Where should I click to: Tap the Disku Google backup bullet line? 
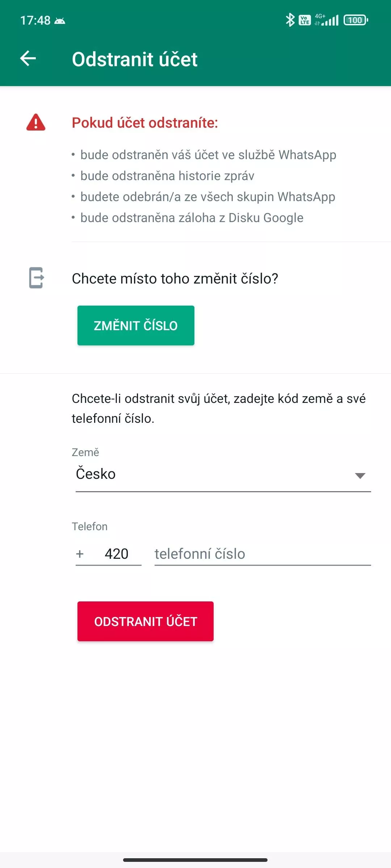tap(188, 218)
